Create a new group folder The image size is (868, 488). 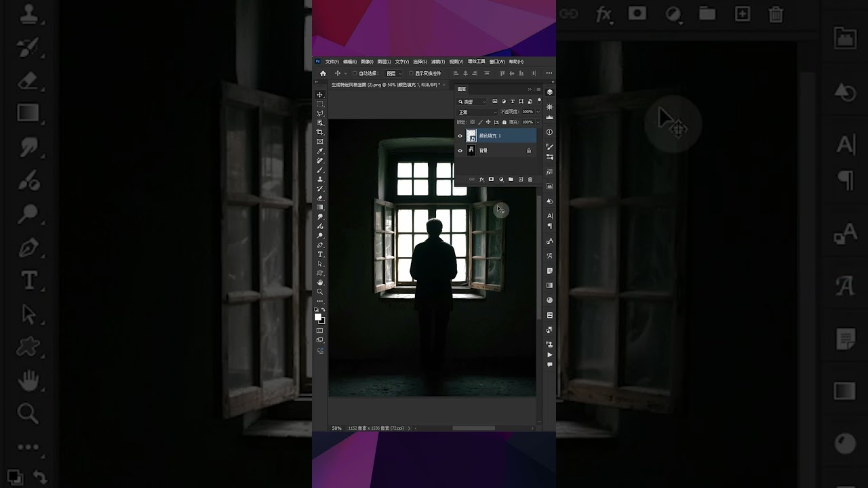tap(511, 180)
